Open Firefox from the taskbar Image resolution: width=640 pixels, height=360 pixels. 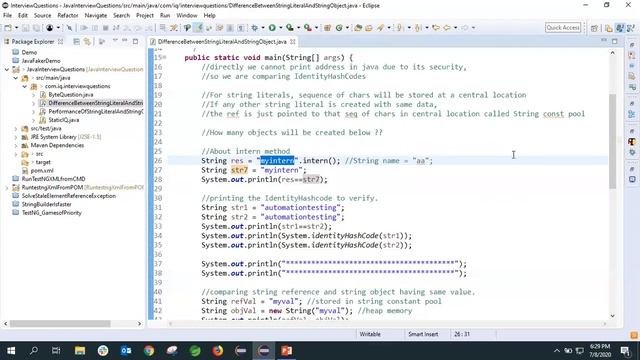point(218,351)
